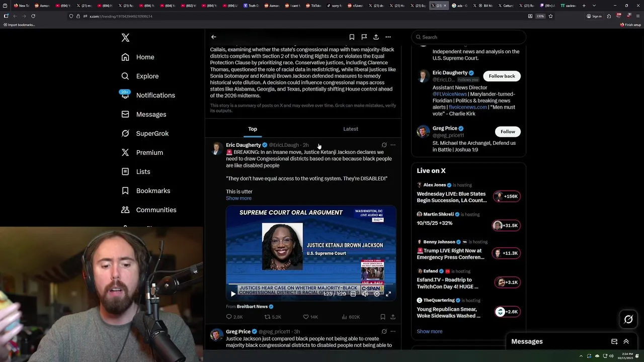The height and width of the screenshot is (362, 644).
Task: Expand the Messages drawer
Action: pyautogui.click(x=626, y=342)
